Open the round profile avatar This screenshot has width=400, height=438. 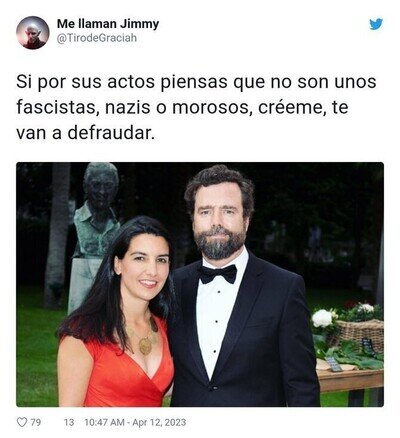tap(33, 33)
